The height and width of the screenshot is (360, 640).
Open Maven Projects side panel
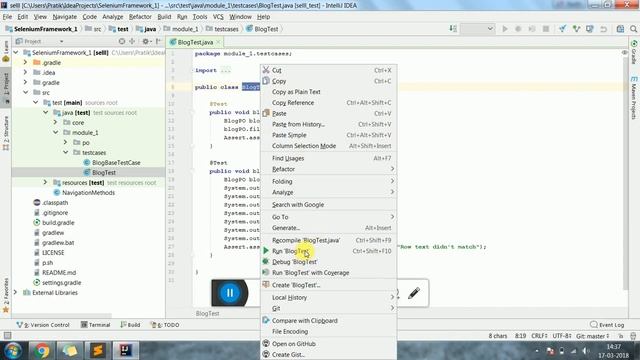click(634, 98)
